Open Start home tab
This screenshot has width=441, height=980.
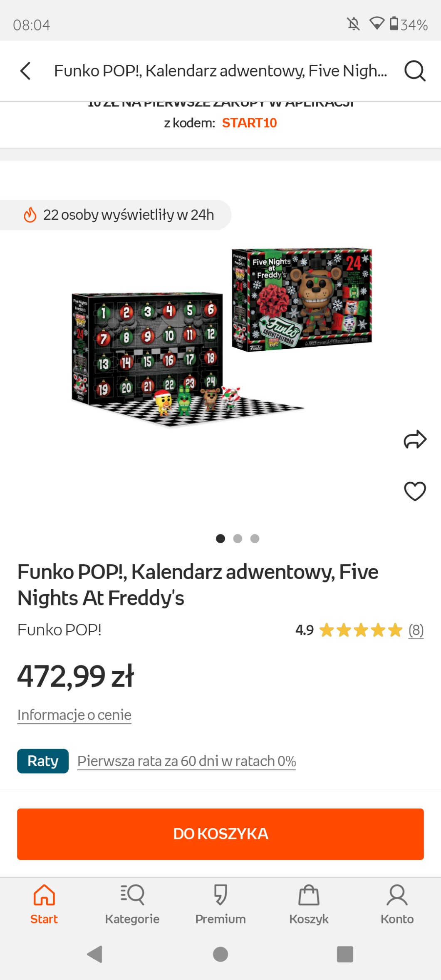(44, 904)
